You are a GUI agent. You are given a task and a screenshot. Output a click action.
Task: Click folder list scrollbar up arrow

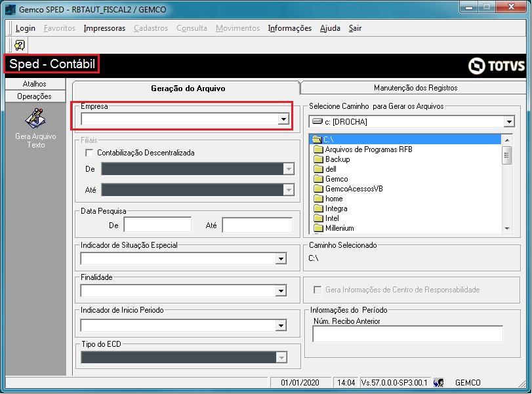(507, 140)
